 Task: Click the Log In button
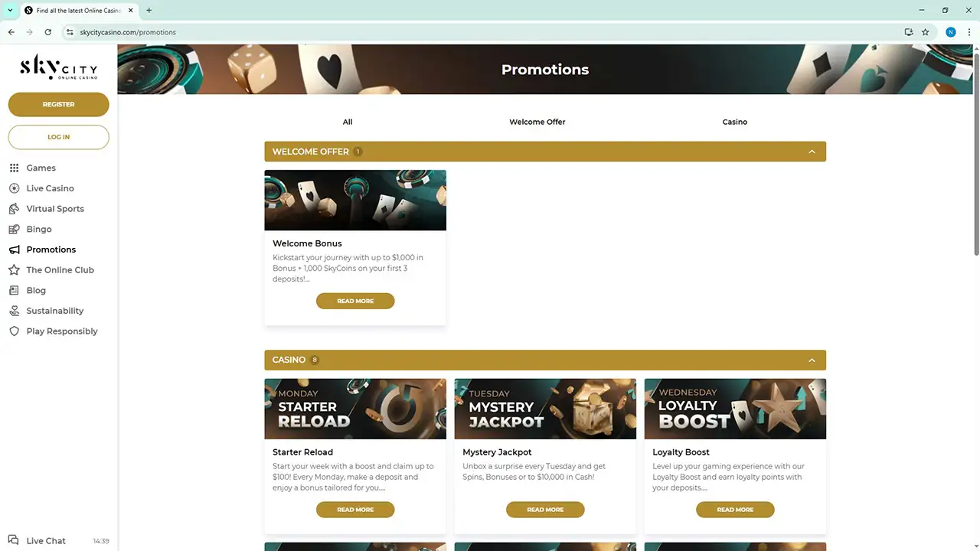58,137
